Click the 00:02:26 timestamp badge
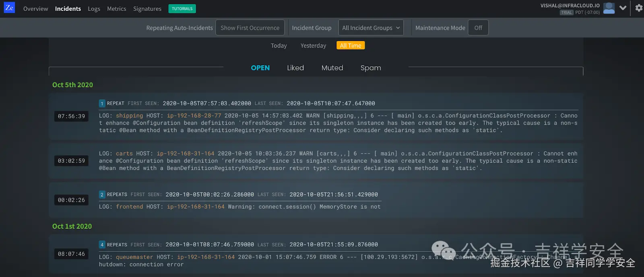This screenshot has height=277, width=644. pos(71,200)
